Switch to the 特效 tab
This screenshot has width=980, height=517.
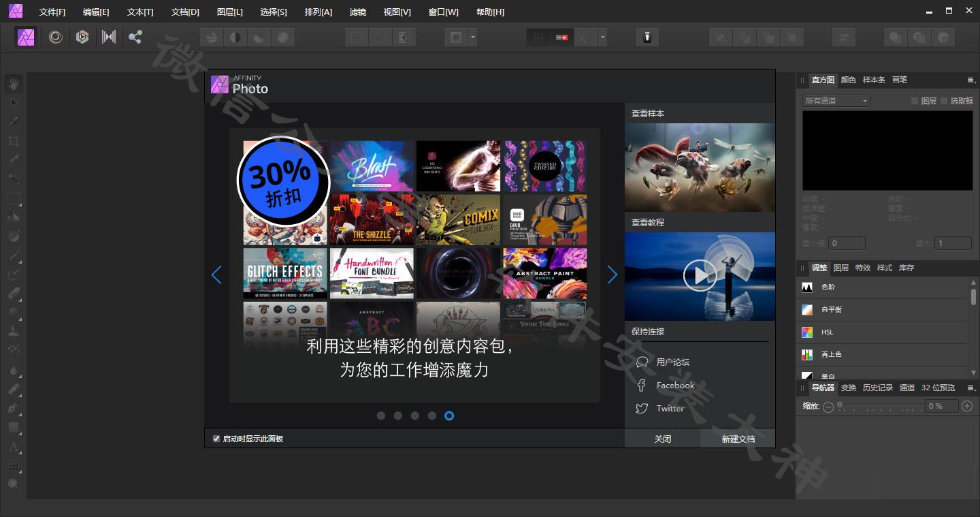[x=863, y=268]
